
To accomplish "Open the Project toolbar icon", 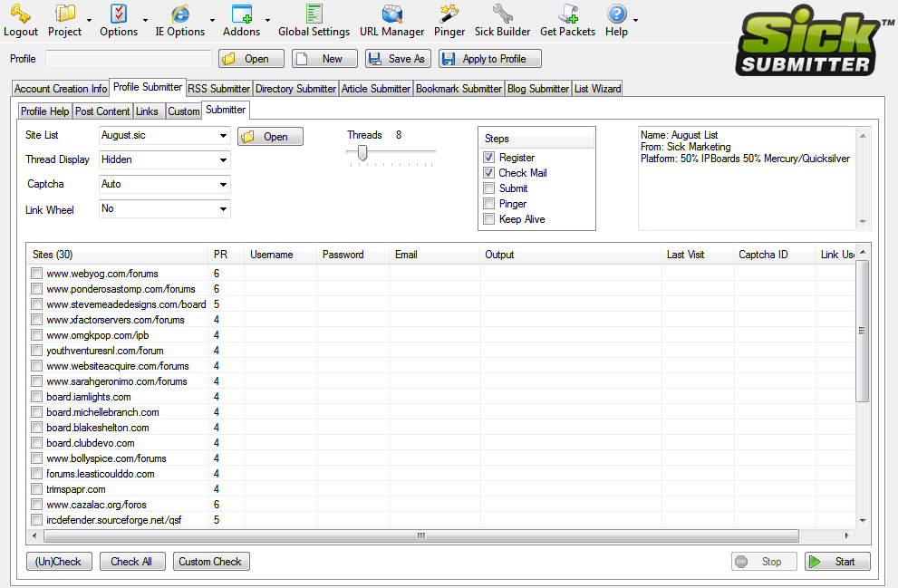I will (x=64, y=14).
